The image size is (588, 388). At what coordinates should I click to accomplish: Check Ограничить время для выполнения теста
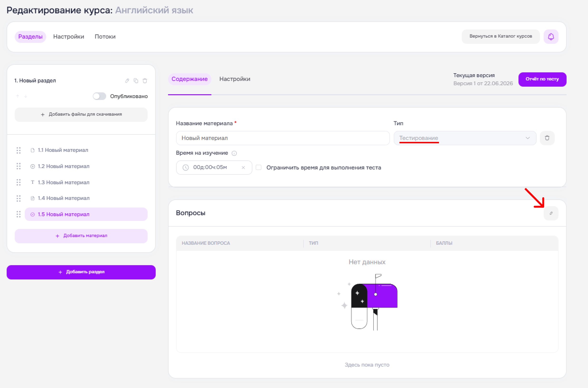tap(258, 168)
